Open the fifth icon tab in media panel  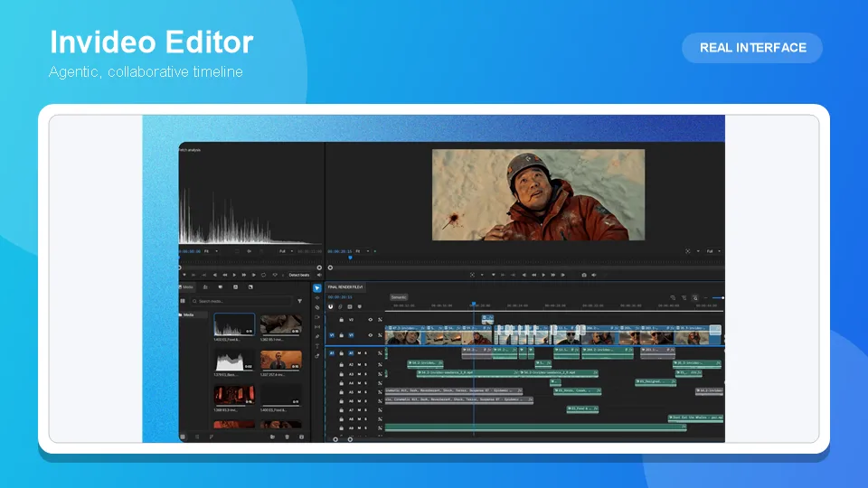[x=250, y=287]
